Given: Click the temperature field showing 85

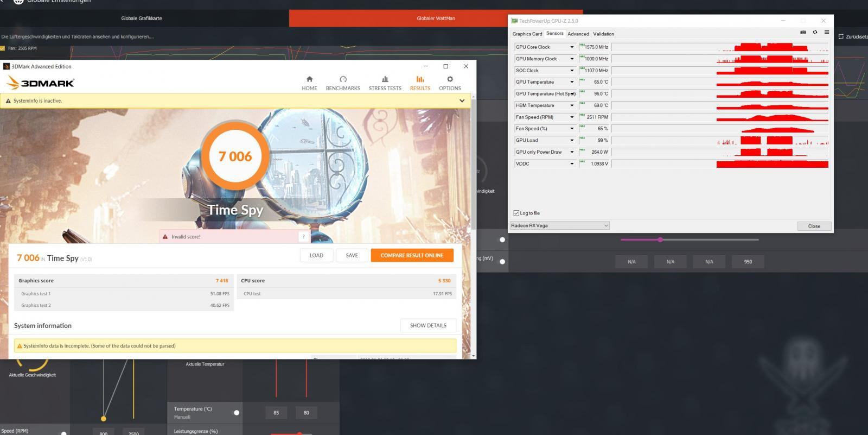Looking at the screenshot, I should (276, 413).
